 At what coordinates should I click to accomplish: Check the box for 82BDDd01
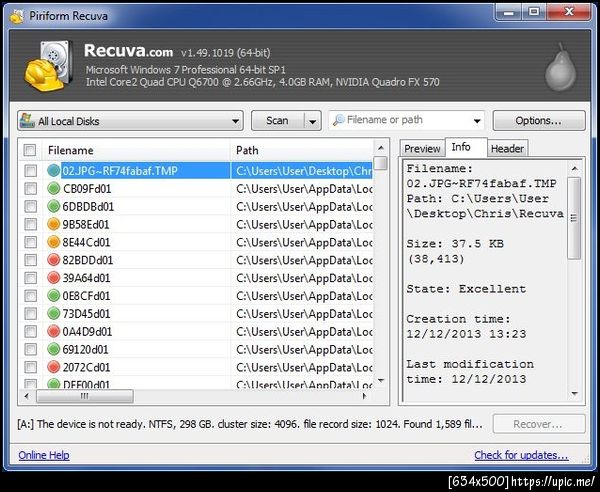tap(31, 260)
